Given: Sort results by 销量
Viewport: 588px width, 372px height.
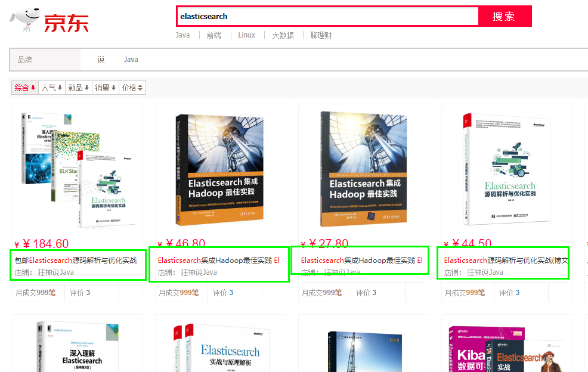Looking at the screenshot, I should 106,88.
